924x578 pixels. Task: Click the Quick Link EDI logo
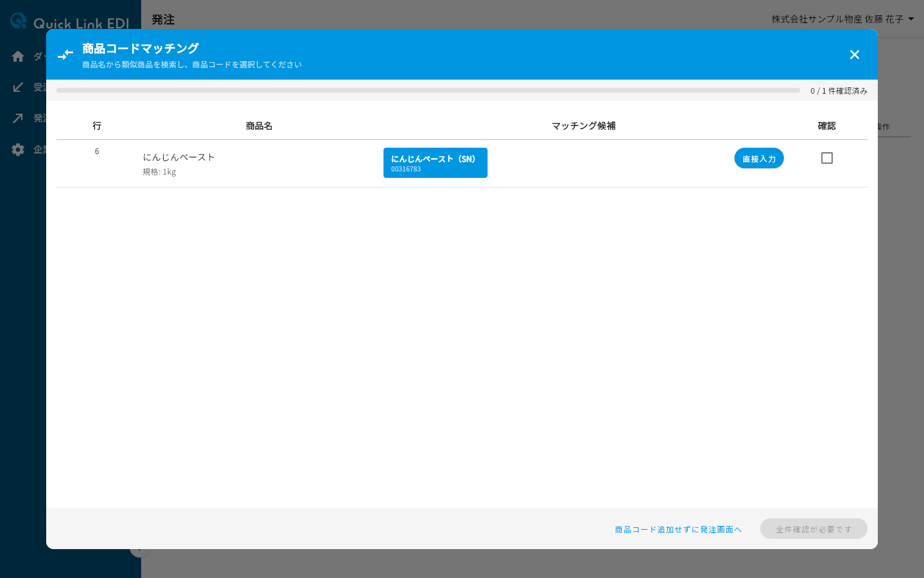coord(70,22)
